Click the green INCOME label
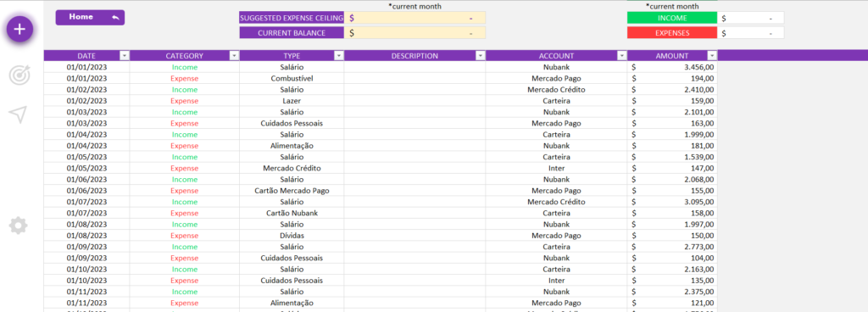 pos(672,19)
